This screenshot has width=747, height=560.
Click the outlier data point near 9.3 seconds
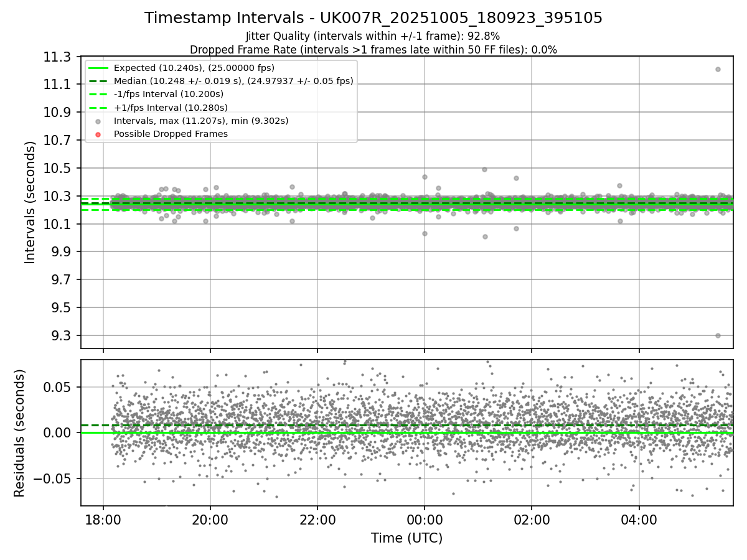tap(718, 335)
